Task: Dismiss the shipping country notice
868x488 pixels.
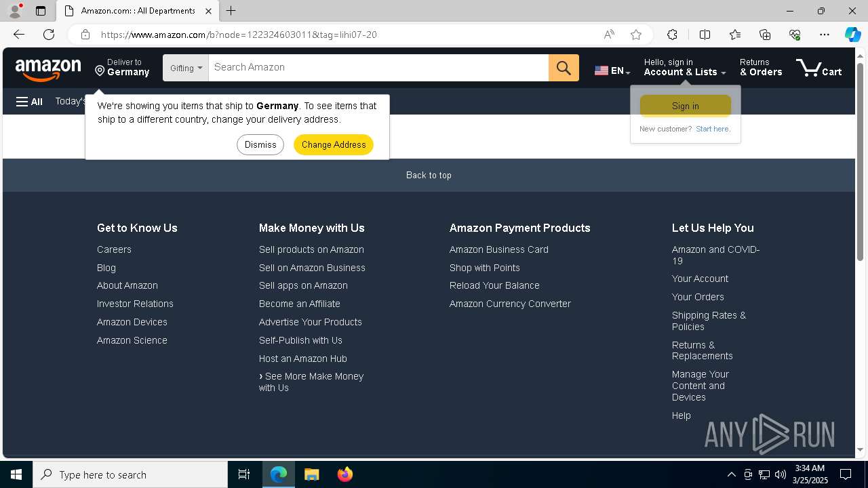Action: click(260, 144)
